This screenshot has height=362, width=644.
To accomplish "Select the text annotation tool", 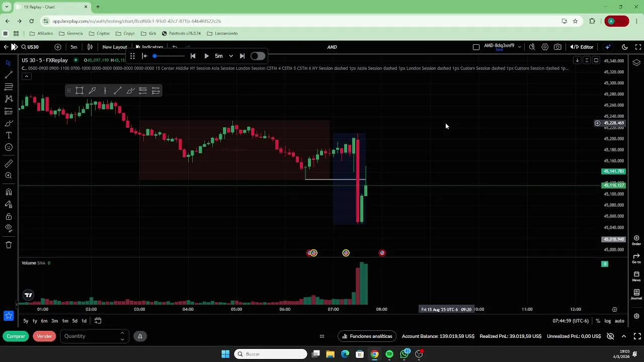I will click(x=8, y=135).
